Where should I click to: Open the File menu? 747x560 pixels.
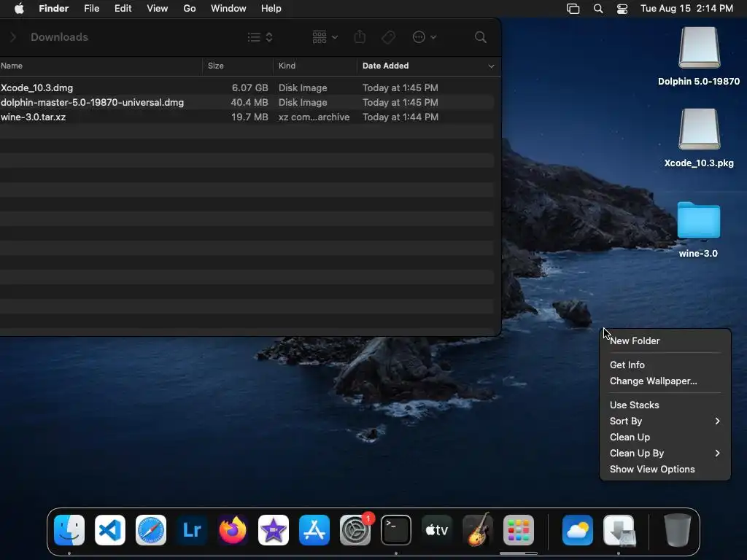click(x=91, y=9)
